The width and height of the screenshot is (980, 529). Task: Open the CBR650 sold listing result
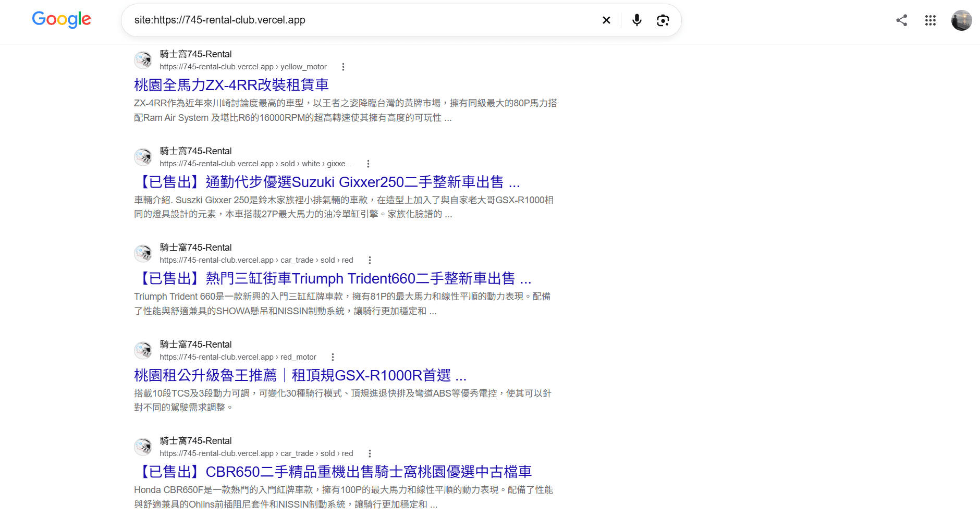click(333, 472)
